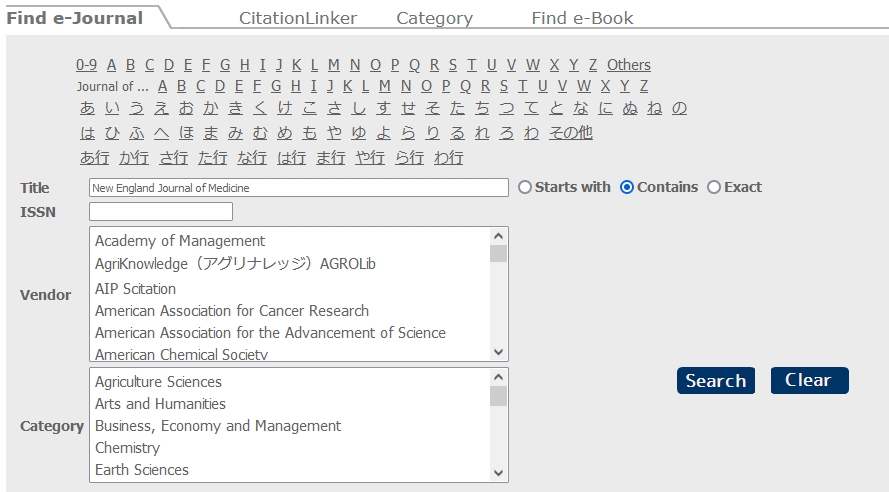Click the Search button
889x492 pixels.
(716, 380)
